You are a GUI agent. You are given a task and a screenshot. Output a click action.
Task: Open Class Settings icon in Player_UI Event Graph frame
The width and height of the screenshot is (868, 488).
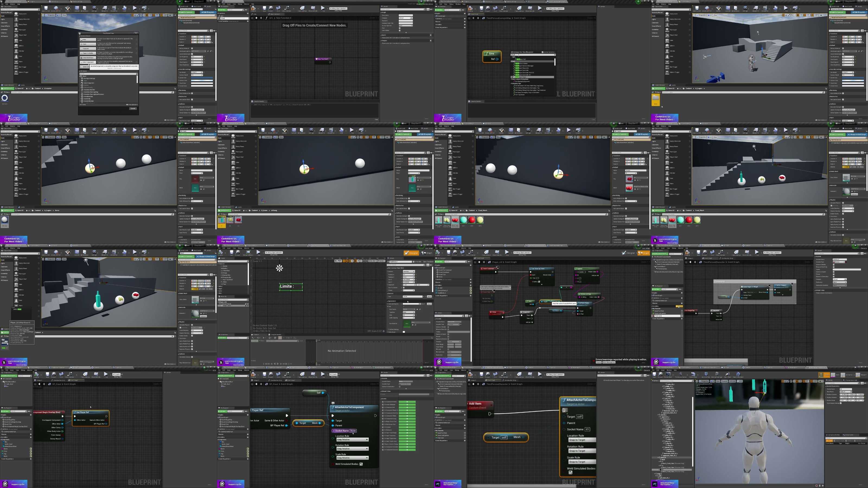pos(486,253)
